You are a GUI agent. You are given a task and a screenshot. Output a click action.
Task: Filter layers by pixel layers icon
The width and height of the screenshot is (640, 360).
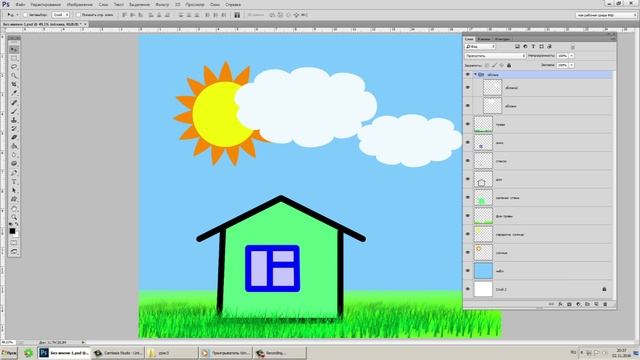point(517,47)
